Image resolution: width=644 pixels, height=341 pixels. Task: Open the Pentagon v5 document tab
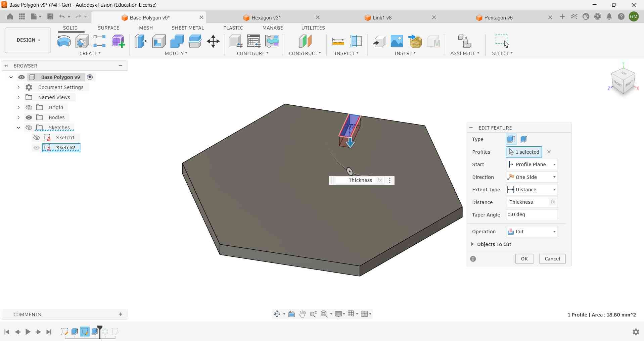pos(498,17)
